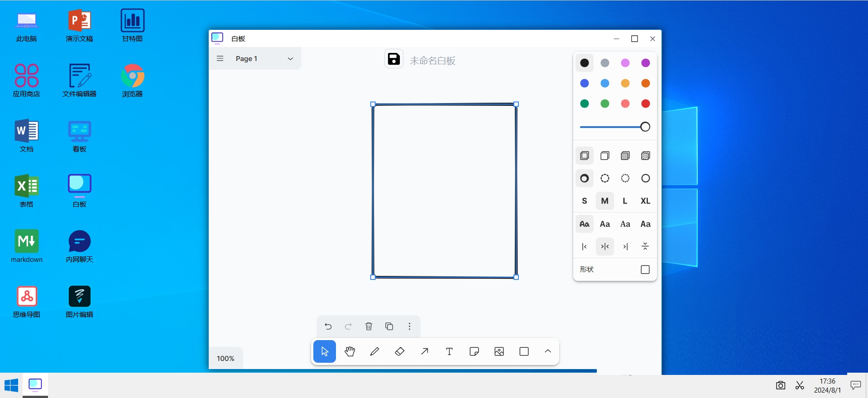Choose the arrow tool
This screenshot has width=868, height=398.
[x=424, y=351]
